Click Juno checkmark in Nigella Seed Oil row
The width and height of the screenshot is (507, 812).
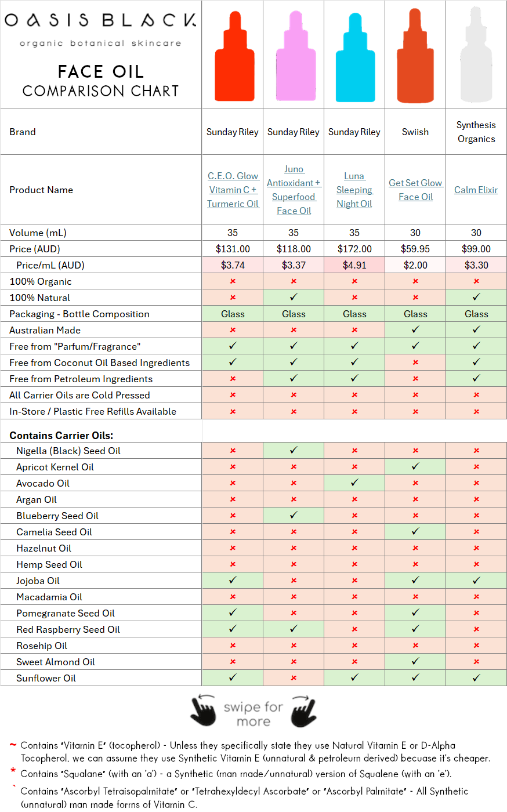click(294, 450)
